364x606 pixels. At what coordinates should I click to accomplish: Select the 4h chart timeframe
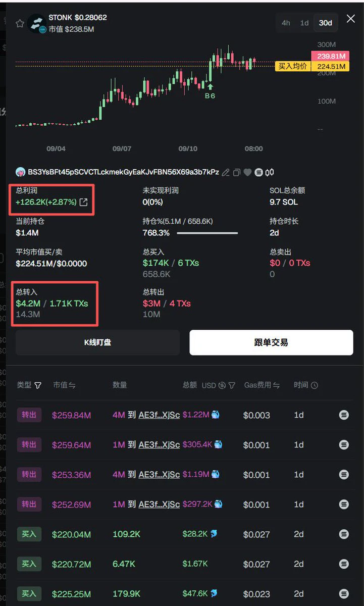coord(286,23)
